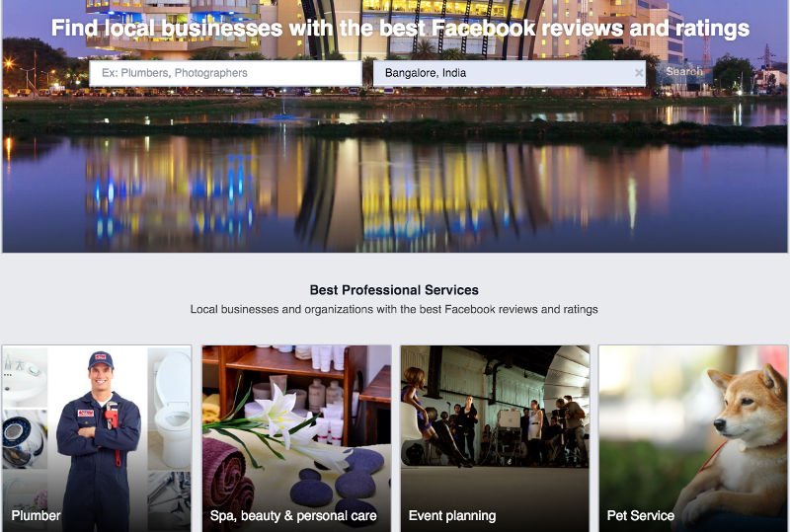Open the Pet Service category tile

tap(693, 438)
